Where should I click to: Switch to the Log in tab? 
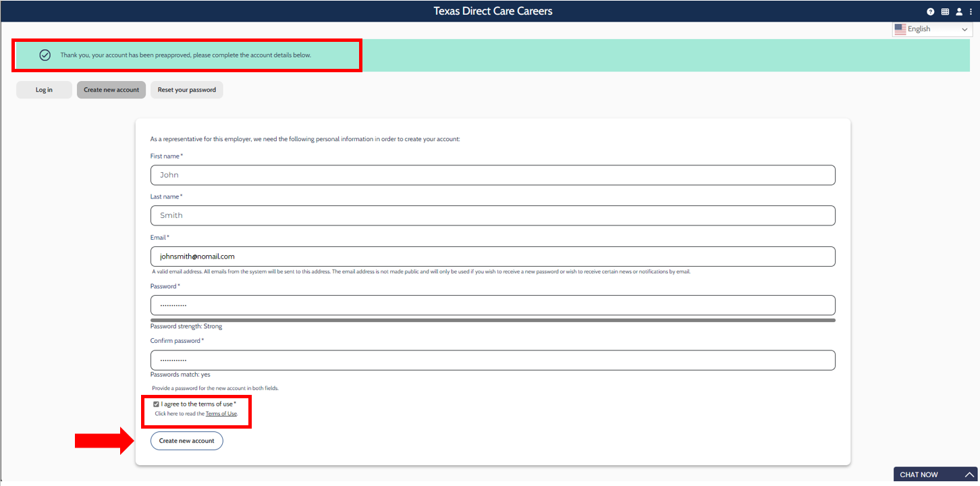[x=44, y=90]
